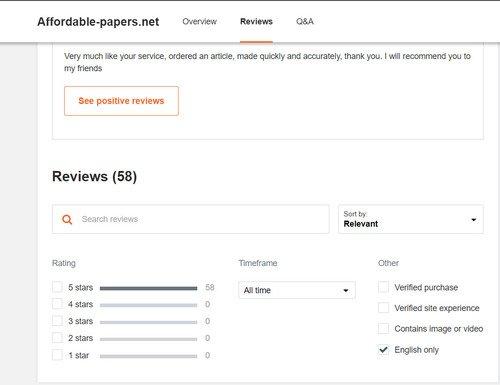500x385 pixels.
Task: Click the Reviews (58) heading
Action: (x=94, y=176)
